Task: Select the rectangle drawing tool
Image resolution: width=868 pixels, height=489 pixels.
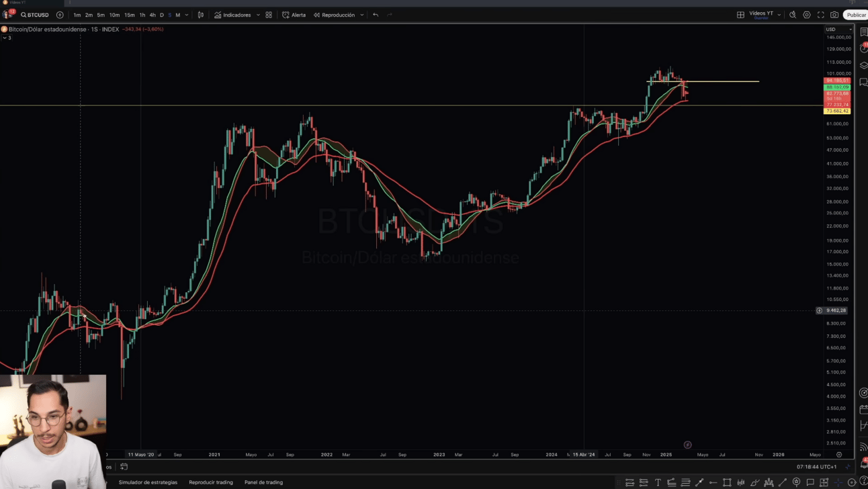Action: coord(727,482)
